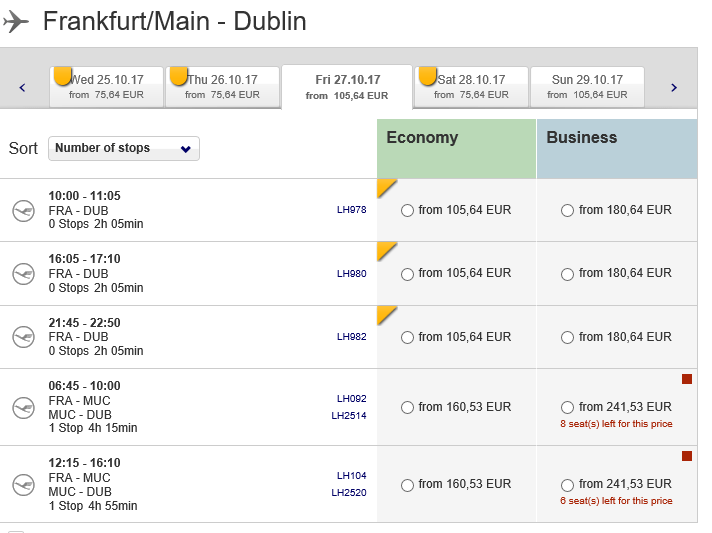712x533 pixels.
Task: Choose Business fare for the 16:05 flight LH980
Action: [x=567, y=274]
